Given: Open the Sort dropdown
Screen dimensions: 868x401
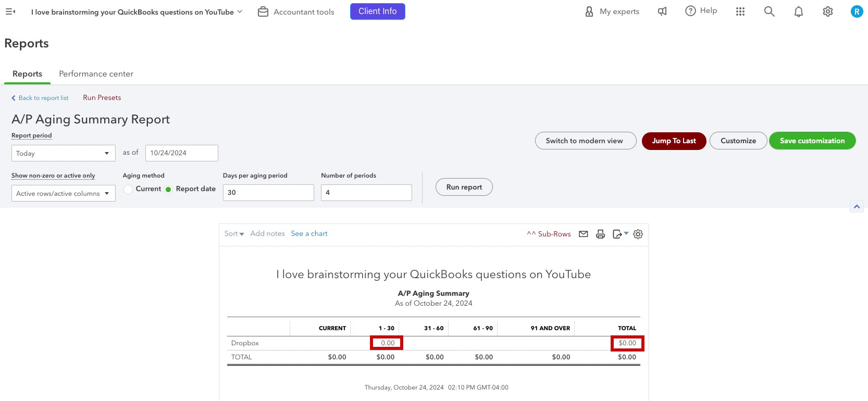Looking at the screenshot, I should tap(234, 234).
